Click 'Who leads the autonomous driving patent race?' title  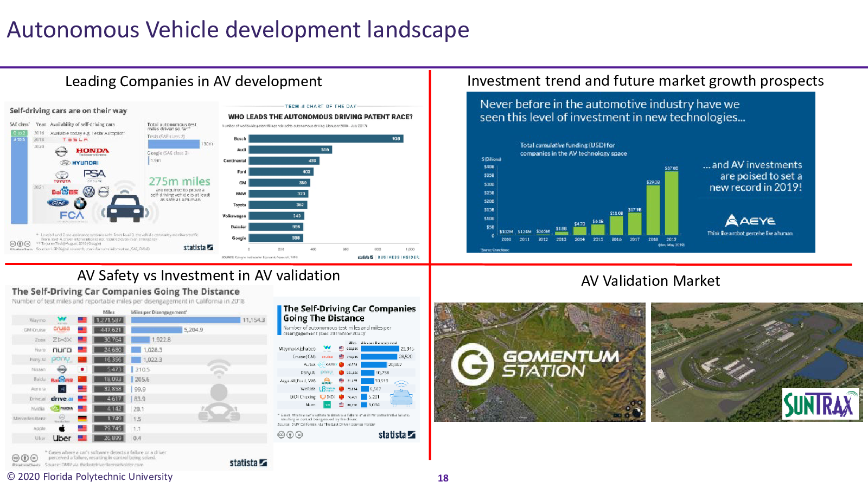pyautogui.click(x=320, y=117)
